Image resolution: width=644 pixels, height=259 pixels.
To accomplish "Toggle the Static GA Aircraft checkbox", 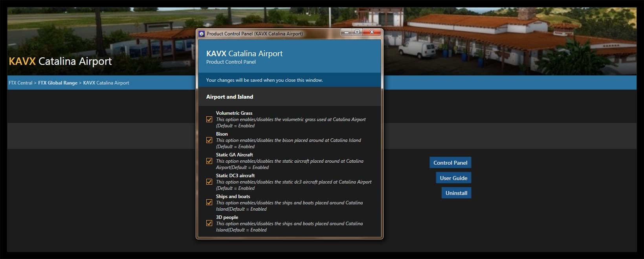I will [209, 161].
